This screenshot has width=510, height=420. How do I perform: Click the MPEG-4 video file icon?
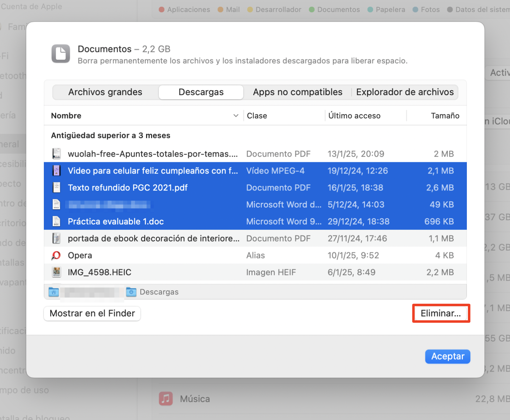click(x=56, y=171)
